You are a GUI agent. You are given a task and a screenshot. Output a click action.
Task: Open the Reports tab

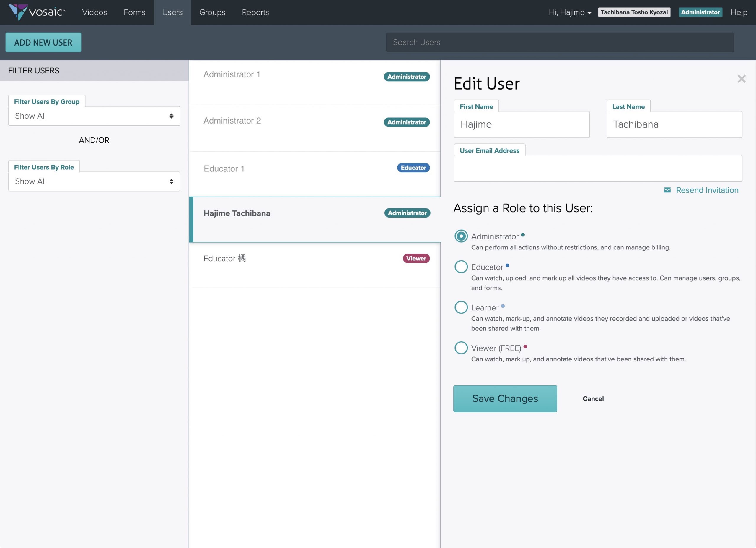tap(255, 12)
